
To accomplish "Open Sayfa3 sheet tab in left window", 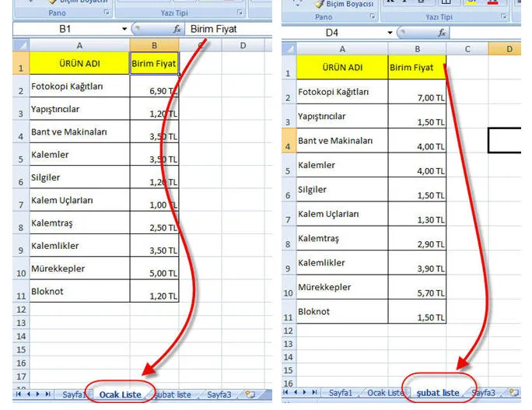I will click(219, 394).
